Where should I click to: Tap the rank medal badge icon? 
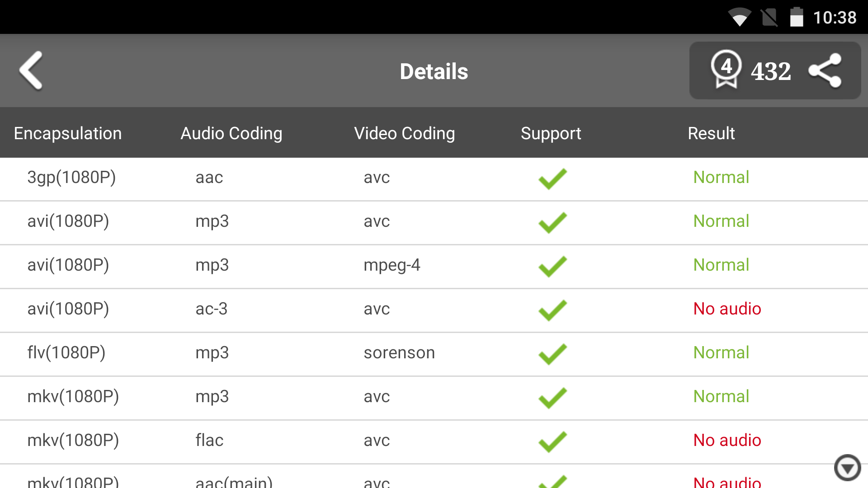[x=726, y=69]
